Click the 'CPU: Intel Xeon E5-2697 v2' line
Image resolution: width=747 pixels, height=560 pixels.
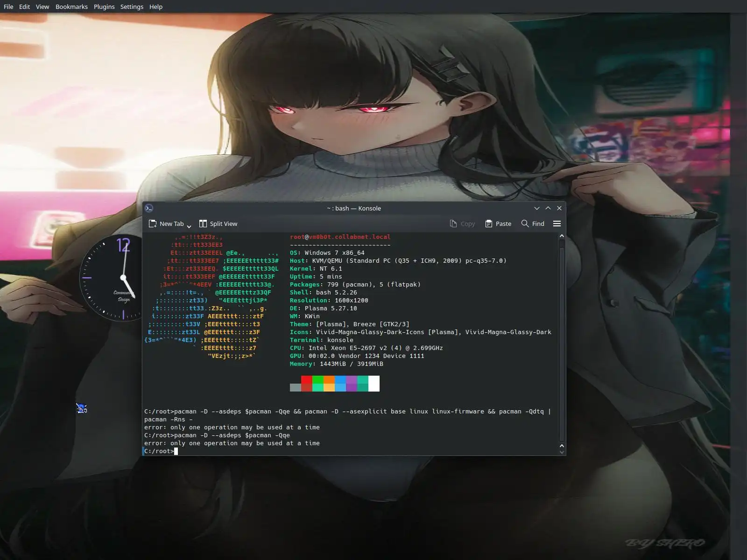tap(366, 348)
